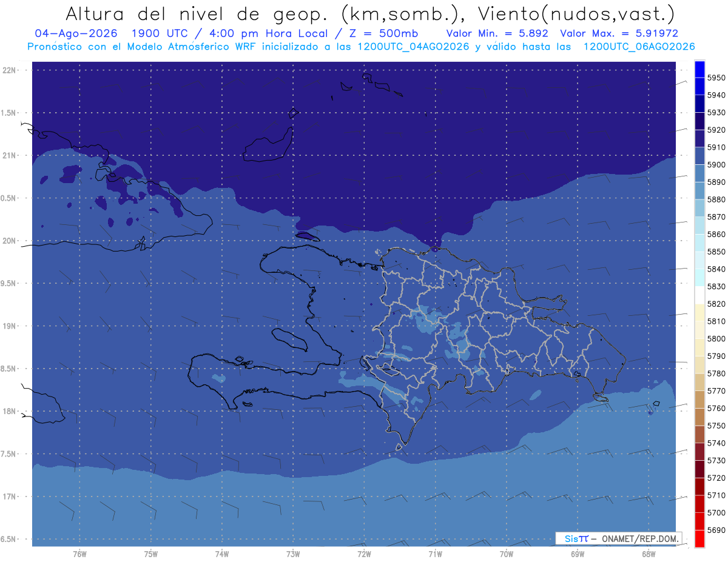This screenshot has width=728, height=562.
Task: Click the '5880' legend value
Action: point(716,199)
